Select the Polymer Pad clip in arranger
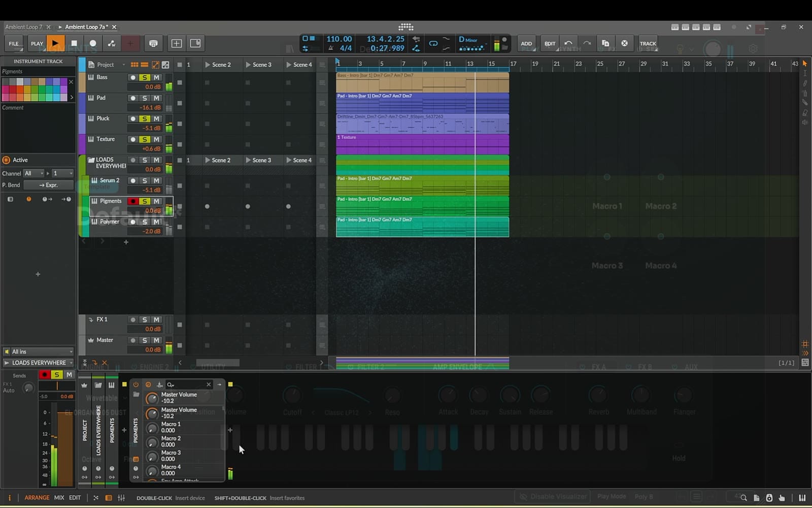The width and height of the screenshot is (812, 508). [x=422, y=227]
